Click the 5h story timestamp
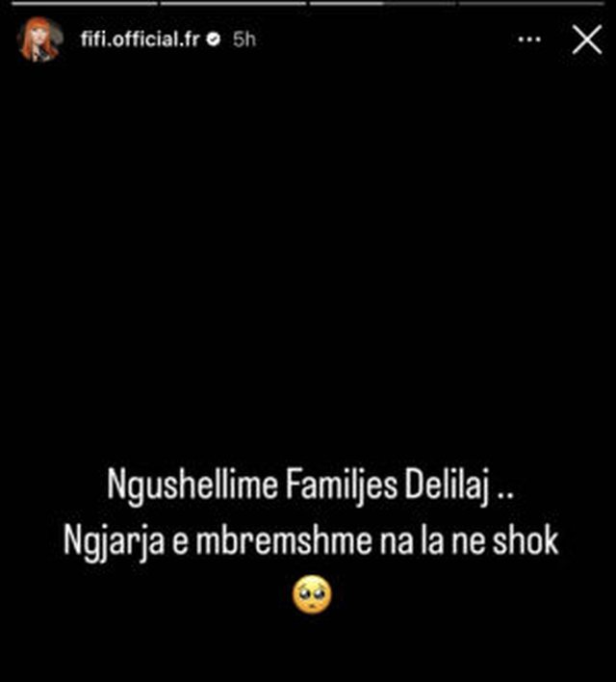The image size is (616, 682). [x=244, y=39]
